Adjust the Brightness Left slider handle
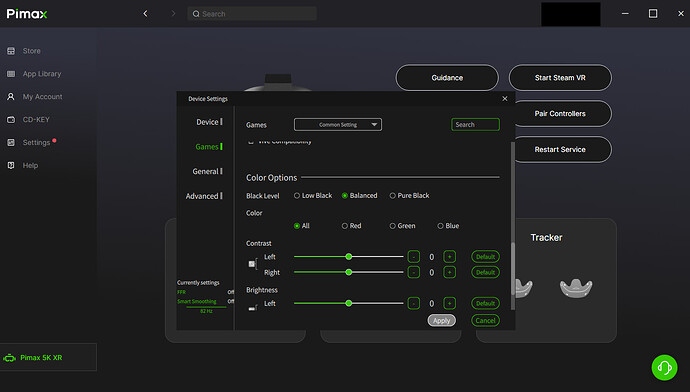The width and height of the screenshot is (690, 392). pyautogui.click(x=349, y=303)
